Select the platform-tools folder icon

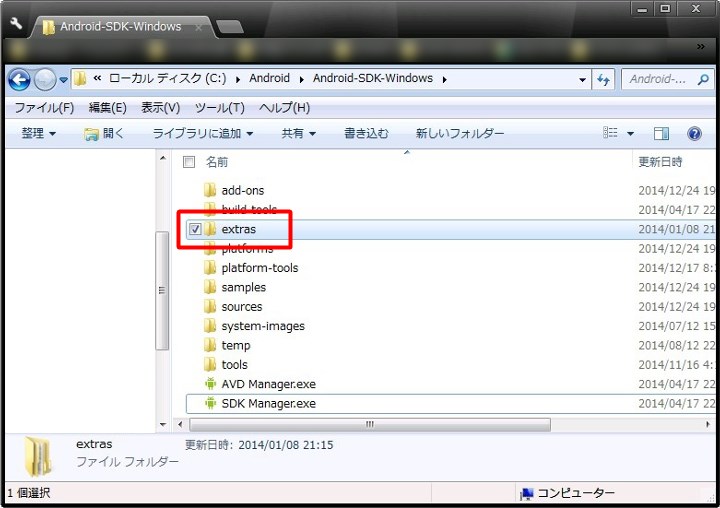pyautogui.click(x=210, y=267)
